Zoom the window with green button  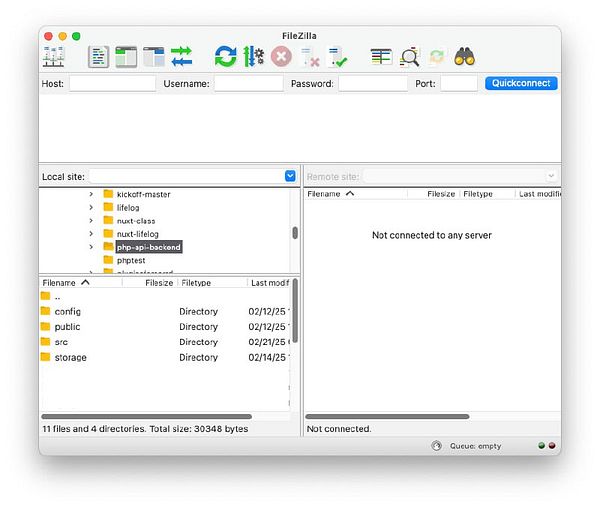tap(76, 36)
